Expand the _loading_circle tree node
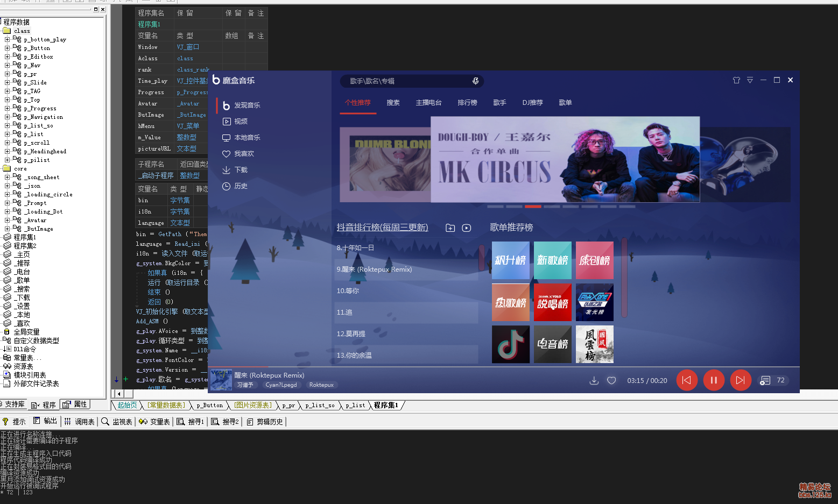This screenshot has width=838, height=504. [7, 194]
